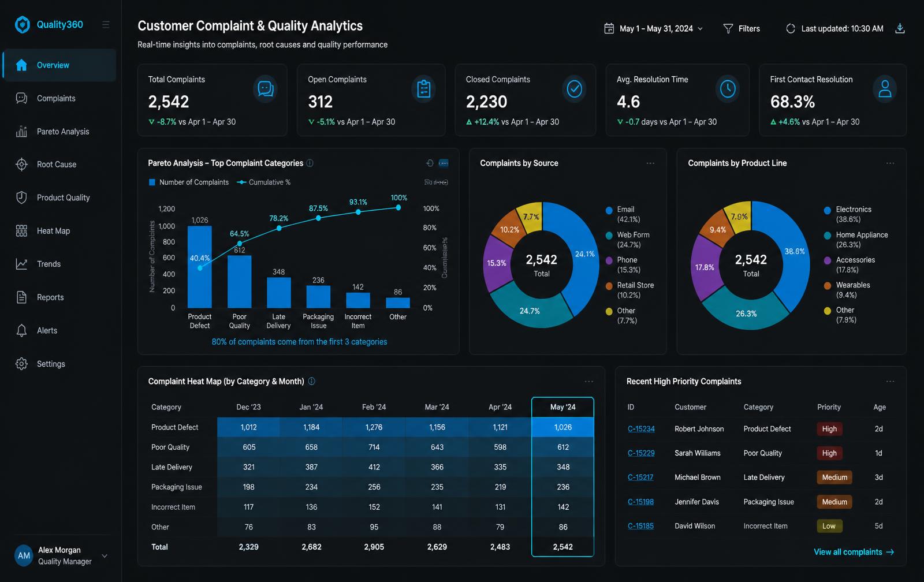Click the refresh icon beside Last updated

point(791,28)
